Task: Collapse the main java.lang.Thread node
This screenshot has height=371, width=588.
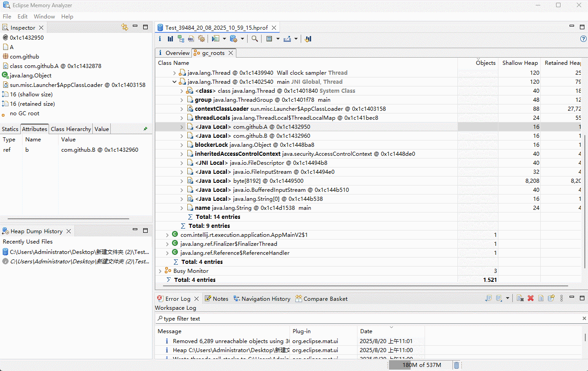Action: point(175,82)
